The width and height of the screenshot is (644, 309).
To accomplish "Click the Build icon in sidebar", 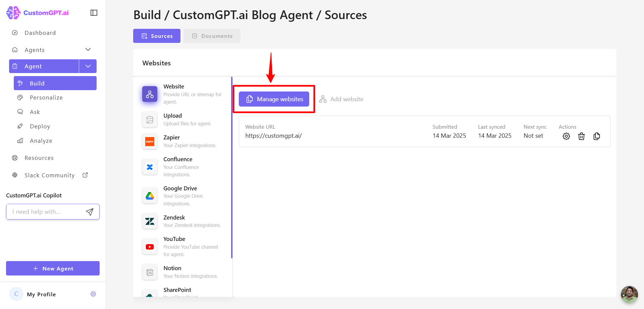I will click(20, 83).
